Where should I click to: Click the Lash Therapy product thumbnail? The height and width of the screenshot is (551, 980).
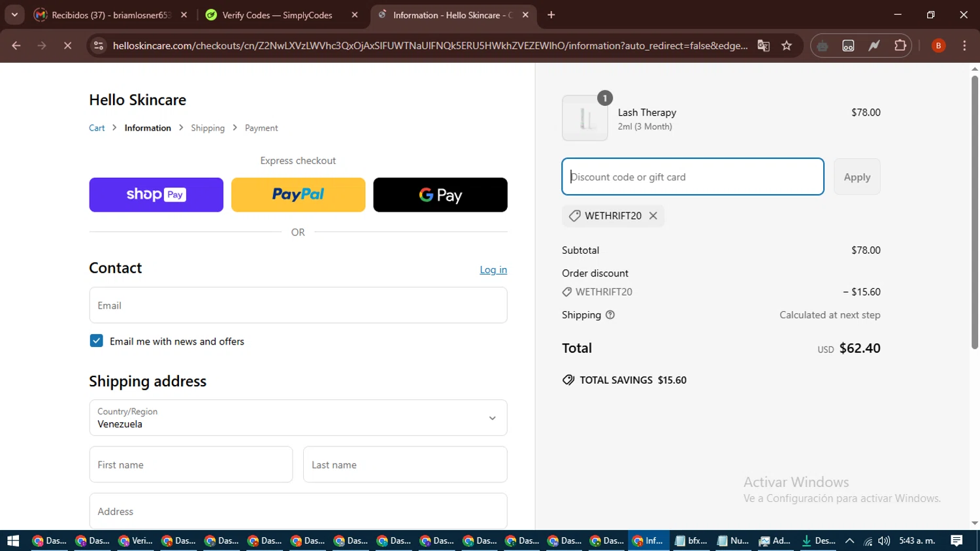click(x=585, y=118)
